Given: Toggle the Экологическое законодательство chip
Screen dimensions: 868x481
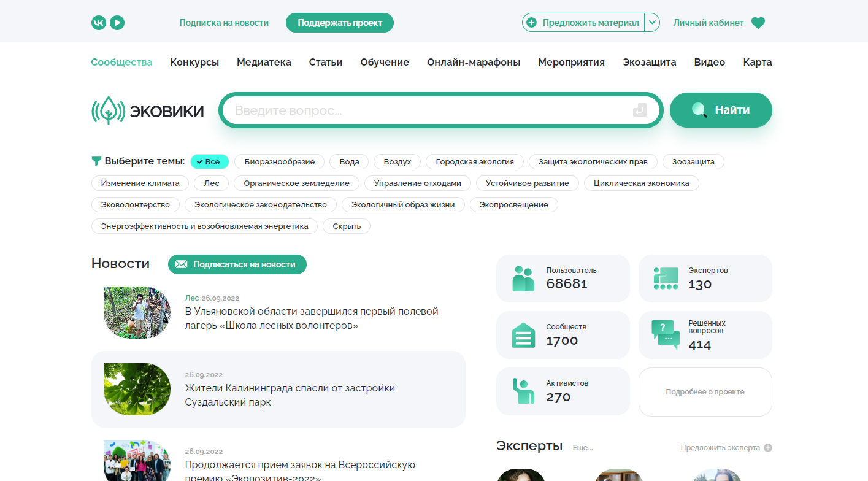Looking at the screenshot, I should point(261,204).
